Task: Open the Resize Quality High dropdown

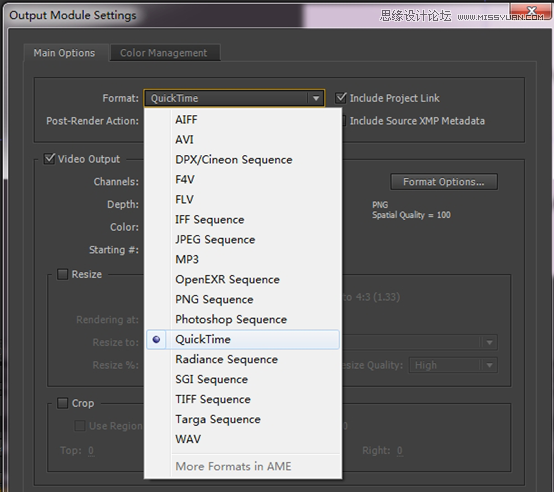Action: coord(453,365)
